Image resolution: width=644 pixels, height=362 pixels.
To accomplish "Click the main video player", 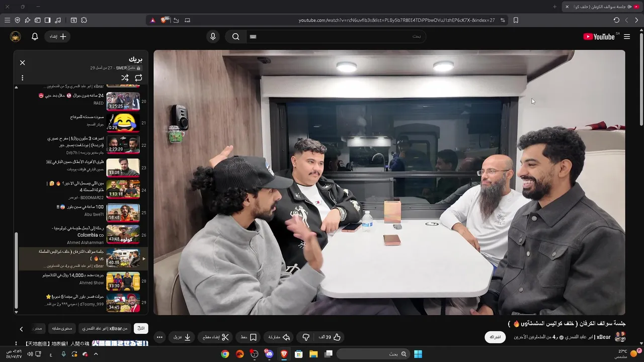I will [389, 183].
